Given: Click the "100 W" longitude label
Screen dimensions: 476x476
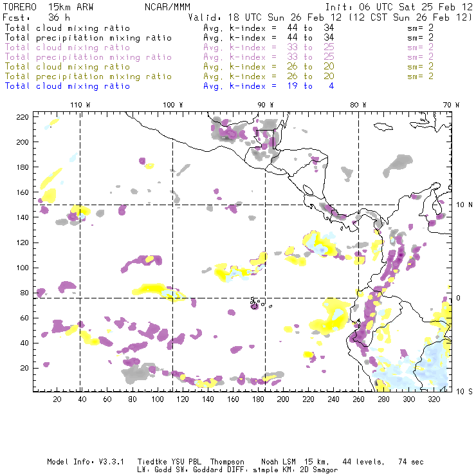Looking at the screenshot, I should pyautogui.click(x=173, y=105).
